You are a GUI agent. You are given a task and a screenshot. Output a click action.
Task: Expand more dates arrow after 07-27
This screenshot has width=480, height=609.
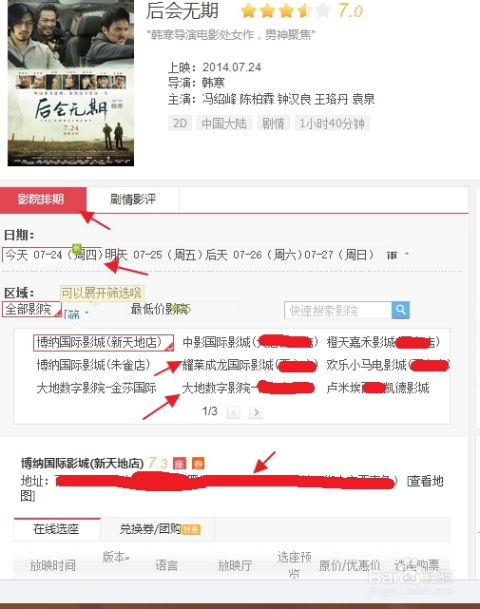pyautogui.click(x=407, y=254)
